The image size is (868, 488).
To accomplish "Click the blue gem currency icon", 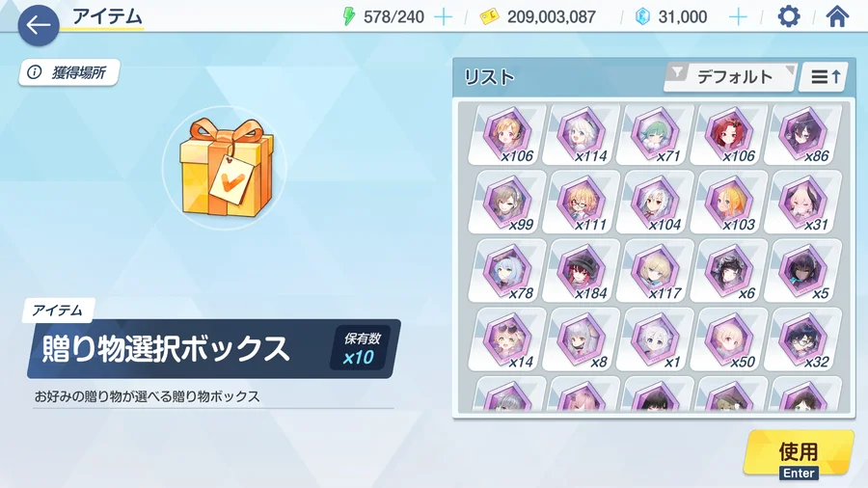I will (642, 16).
